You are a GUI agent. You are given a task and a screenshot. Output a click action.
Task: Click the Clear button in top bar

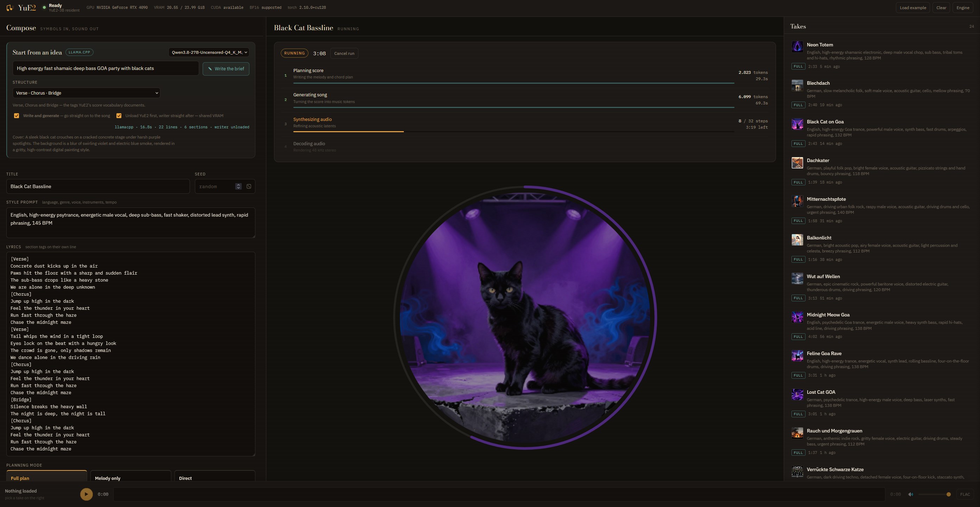pos(941,8)
